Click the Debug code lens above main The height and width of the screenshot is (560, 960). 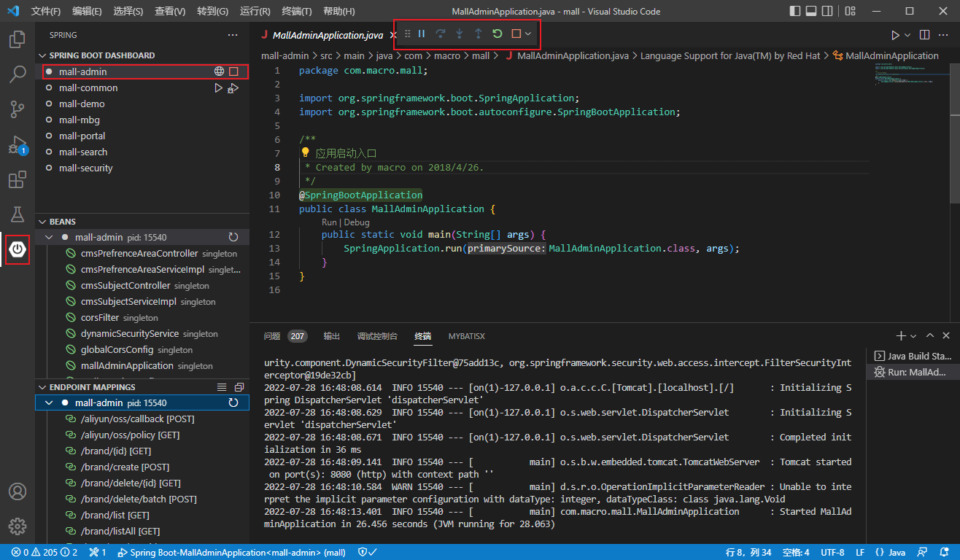point(357,222)
